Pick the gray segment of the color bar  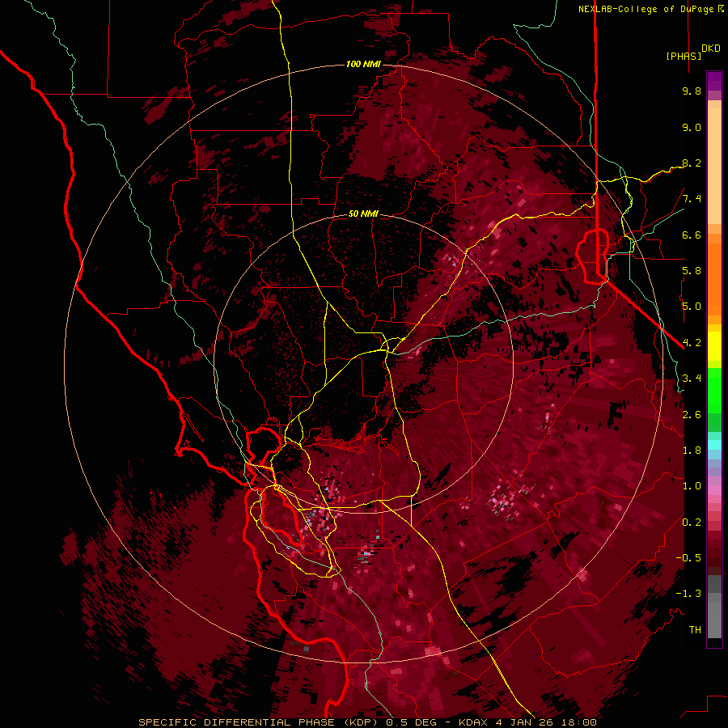[714, 607]
